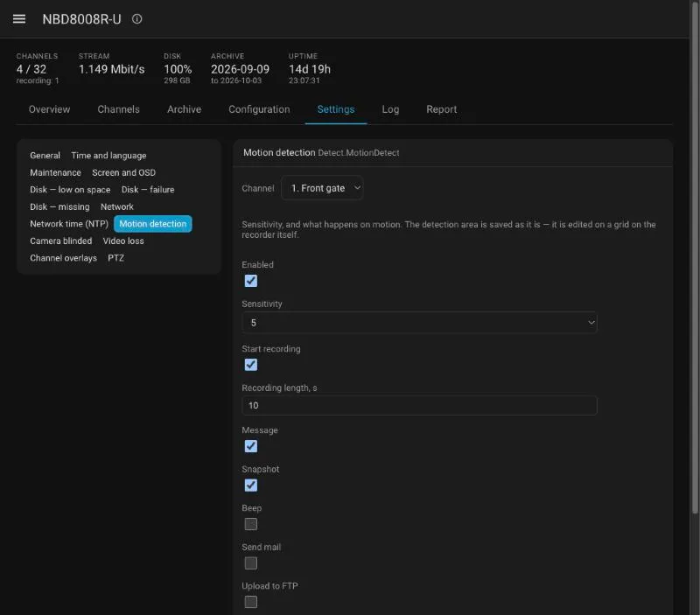Open Screen and OSD settings

(x=123, y=172)
